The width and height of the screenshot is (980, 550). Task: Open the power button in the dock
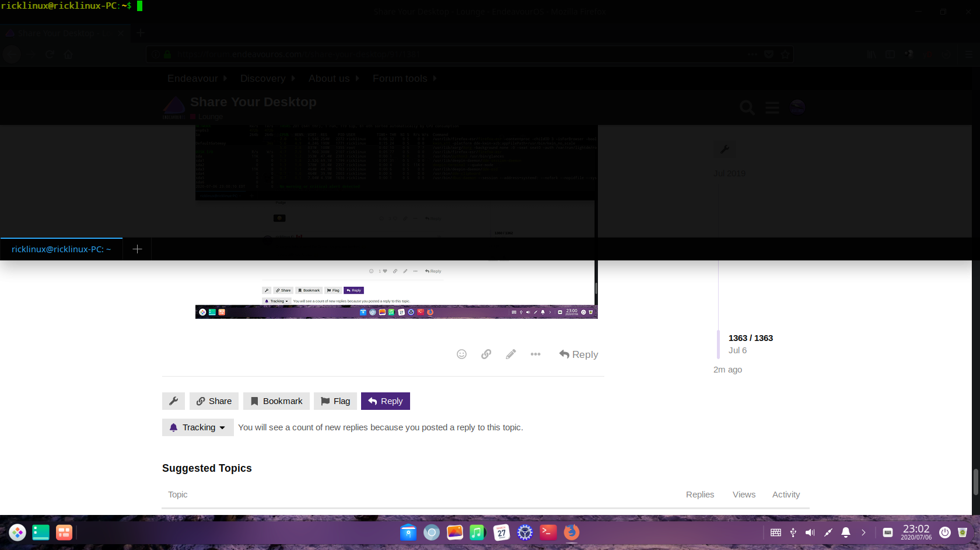(x=945, y=532)
